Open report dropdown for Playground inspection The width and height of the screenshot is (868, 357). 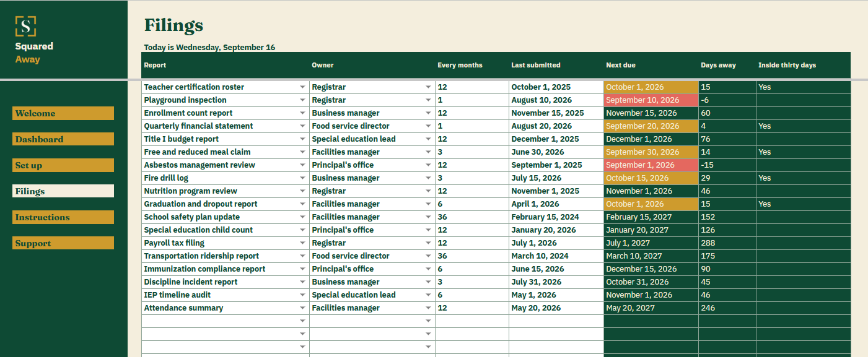click(302, 100)
